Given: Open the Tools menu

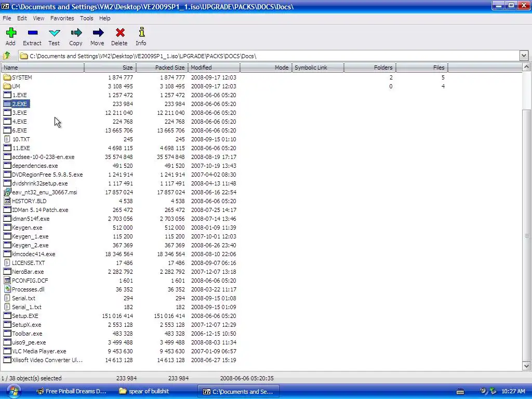Looking at the screenshot, I should pos(87,18).
